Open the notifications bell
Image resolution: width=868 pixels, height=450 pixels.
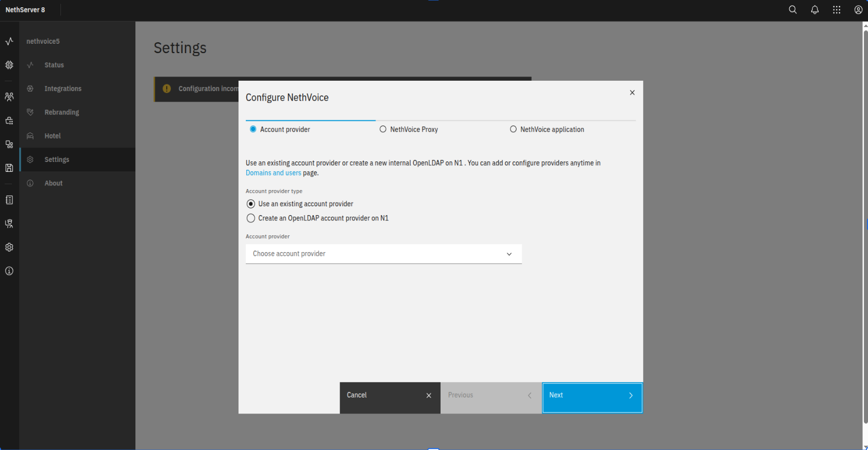[x=814, y=10]
